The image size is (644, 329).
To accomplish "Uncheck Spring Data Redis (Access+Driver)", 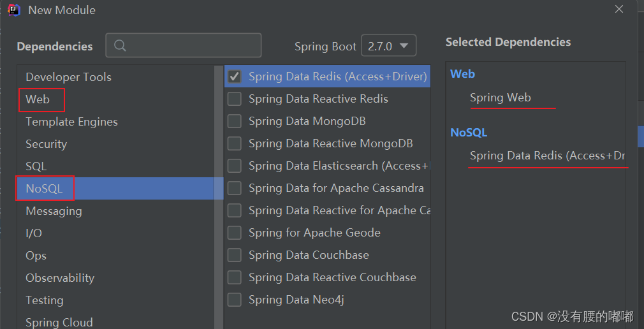I will (235, 77).
